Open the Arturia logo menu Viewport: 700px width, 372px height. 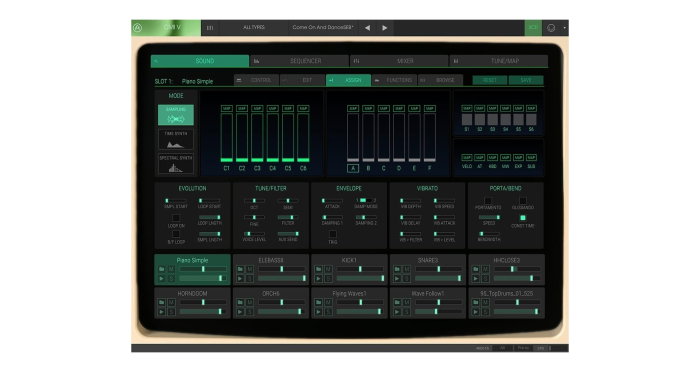(x=138, y=28)
